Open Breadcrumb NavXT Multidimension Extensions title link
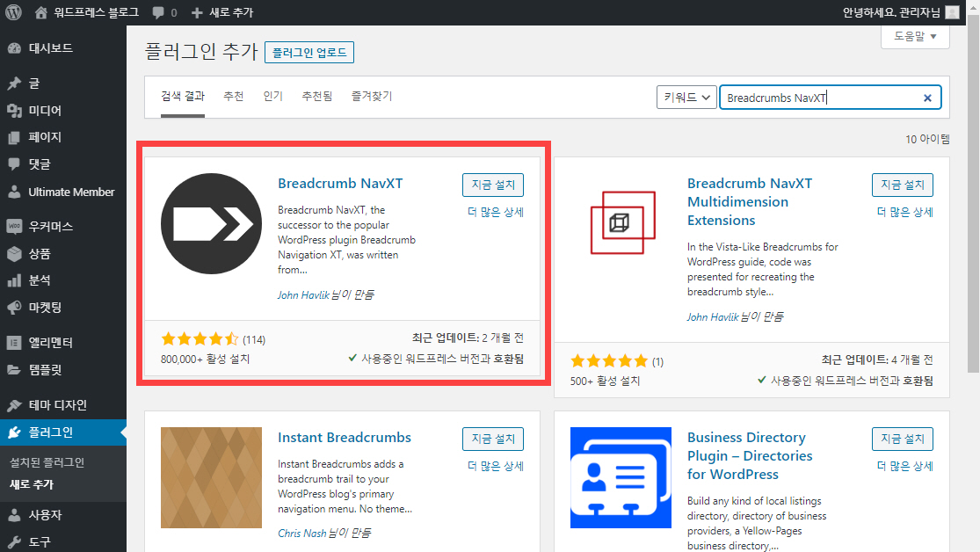980x552 pixels. [x=750, y=202]
